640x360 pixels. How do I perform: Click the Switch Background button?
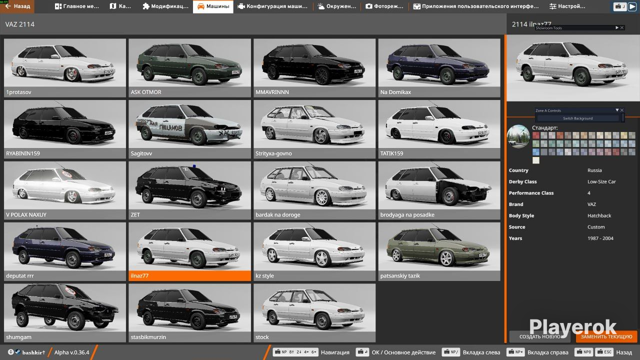(x=578, y=118)
